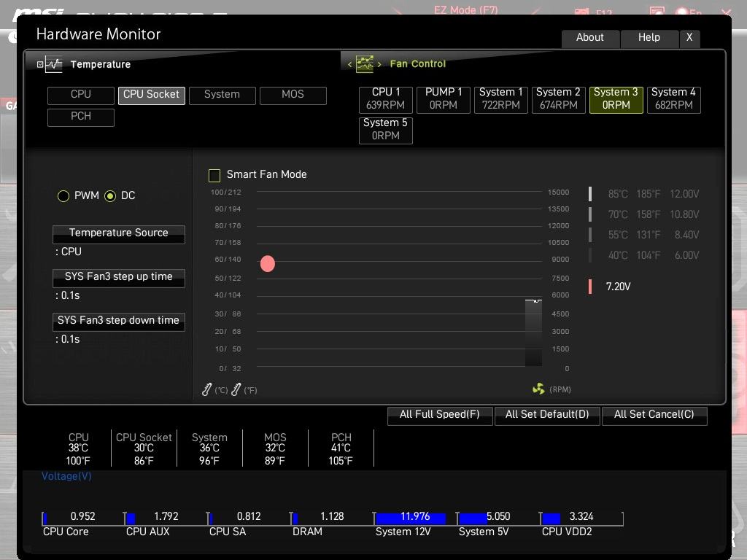Select the MOS temperature button

point(293,95)
